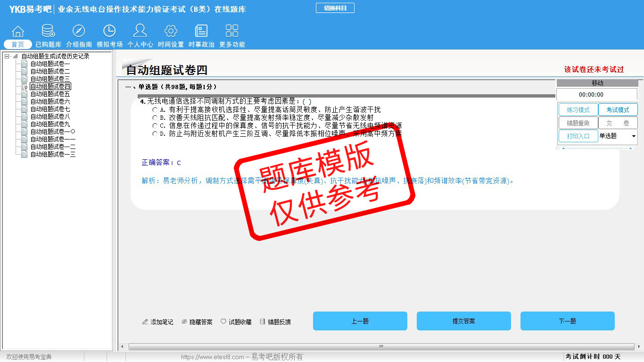Hand in the paper with 交卷
This screenshot has height=362, width=644.
[618, 123]
